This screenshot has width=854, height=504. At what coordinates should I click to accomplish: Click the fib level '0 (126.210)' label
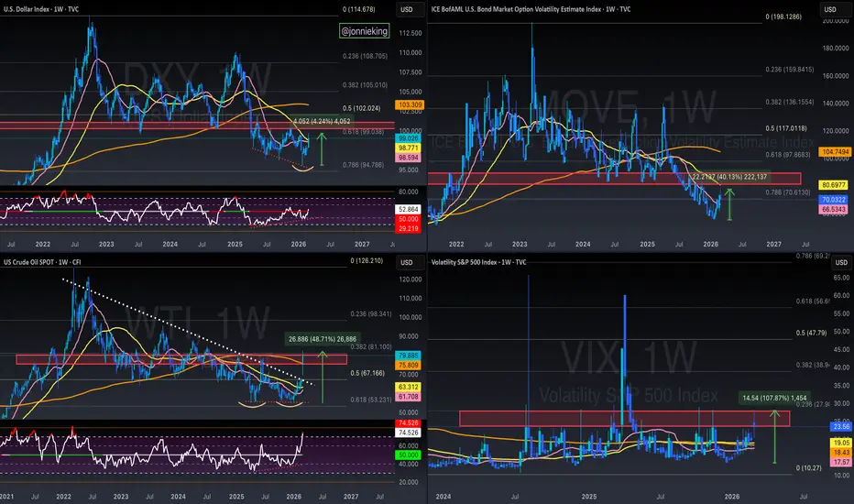tap(367, 260)
